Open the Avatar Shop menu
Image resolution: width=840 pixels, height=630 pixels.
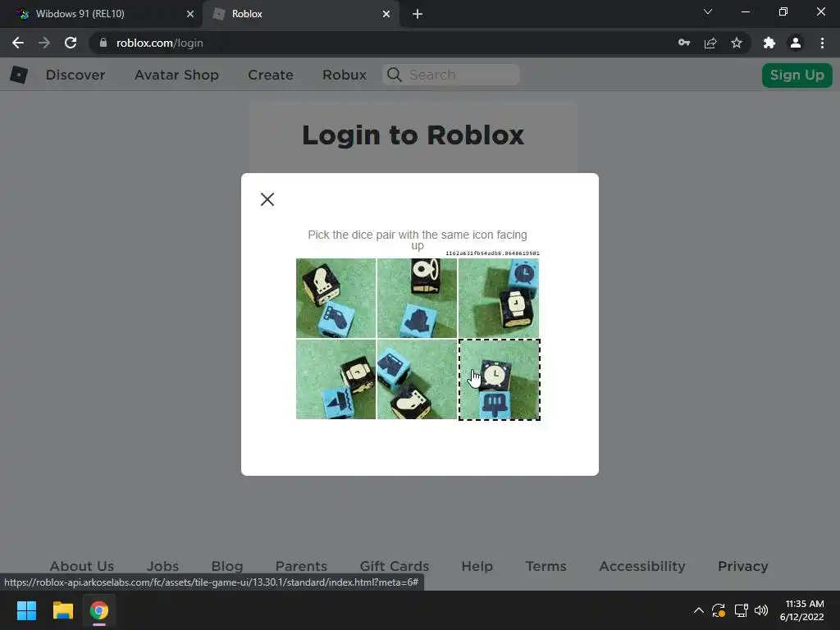click(x=176, y=75)
